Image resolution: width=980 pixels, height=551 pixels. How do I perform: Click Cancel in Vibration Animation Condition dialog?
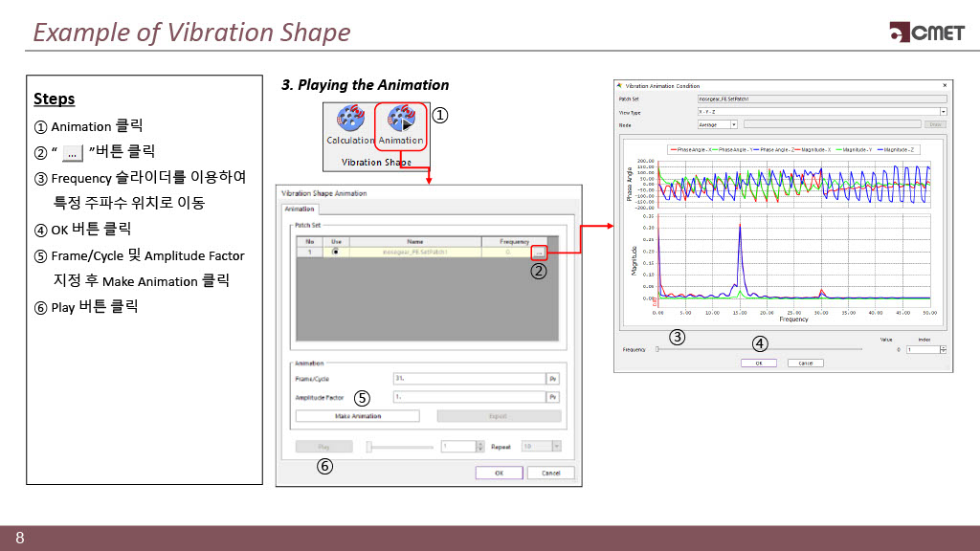click(805, 363)
